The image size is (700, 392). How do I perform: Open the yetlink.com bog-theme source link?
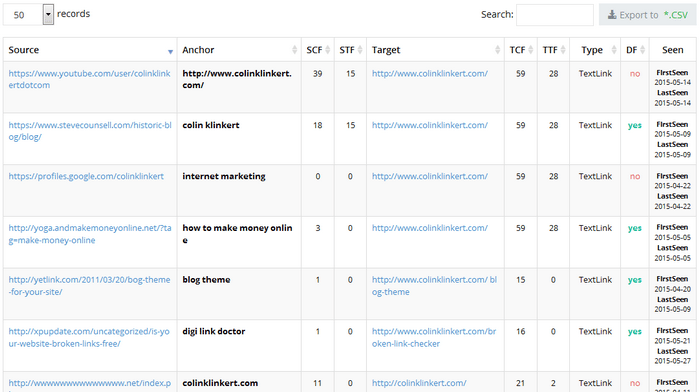(89, 286)
